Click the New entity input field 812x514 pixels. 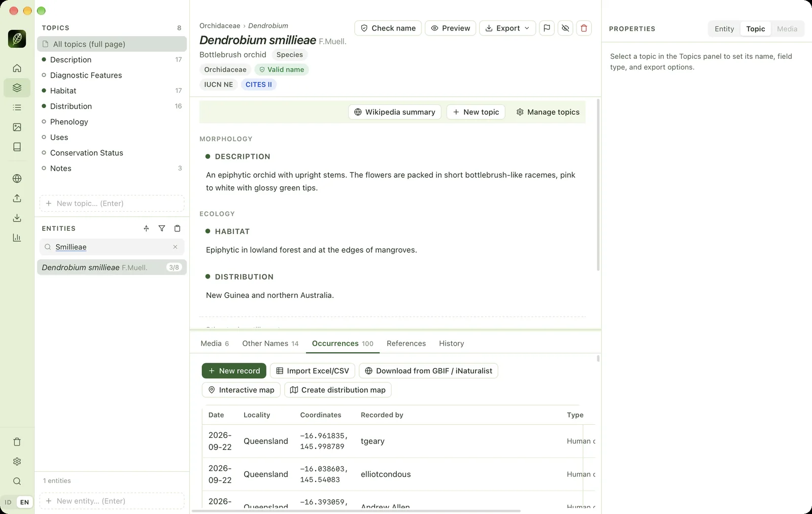point(112,501)
